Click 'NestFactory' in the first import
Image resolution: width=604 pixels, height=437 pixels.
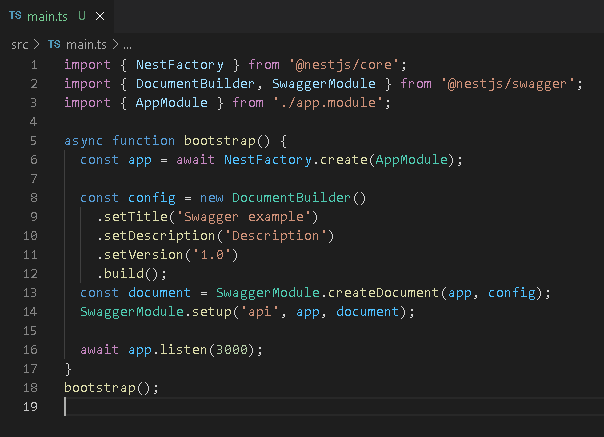180,65
